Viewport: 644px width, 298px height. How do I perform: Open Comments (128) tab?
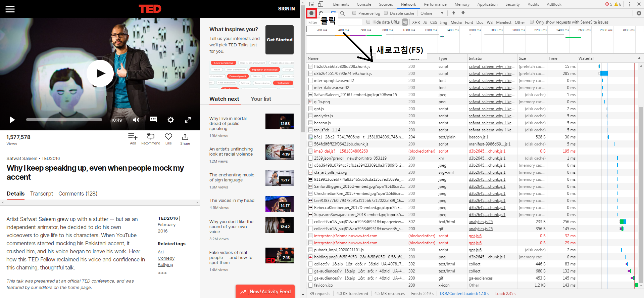pyautogui.click(x=78, y=194)
